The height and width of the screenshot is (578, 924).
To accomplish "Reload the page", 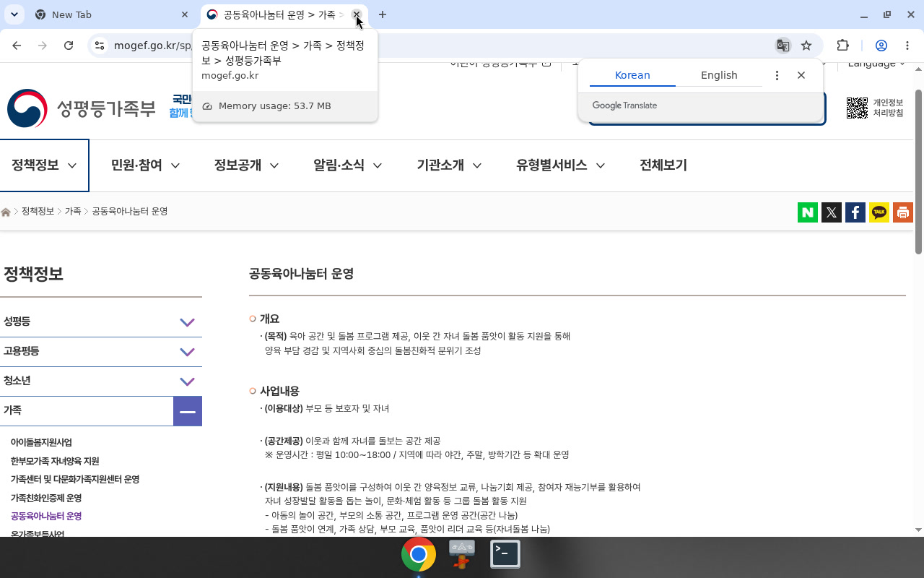I will [69, 46].
